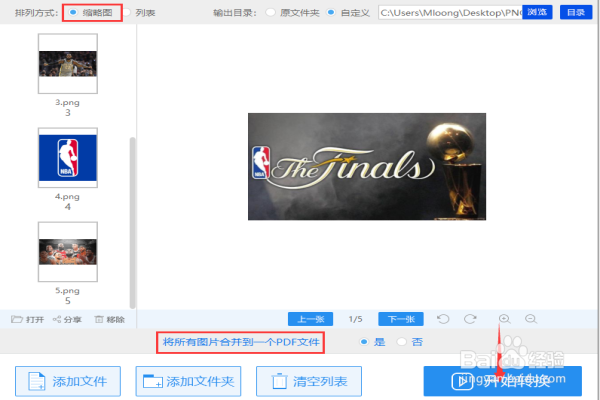Click the 将所有图片合并到一个PDF文件 label
This screenshot has width=600, height=400.
(x=241, y=342)
